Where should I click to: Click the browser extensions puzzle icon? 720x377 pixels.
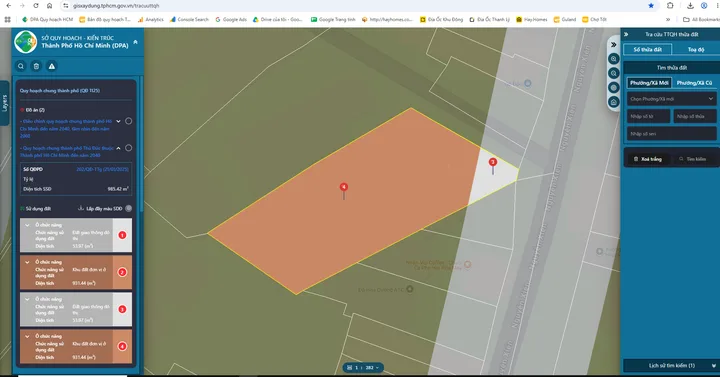point(670,6)
